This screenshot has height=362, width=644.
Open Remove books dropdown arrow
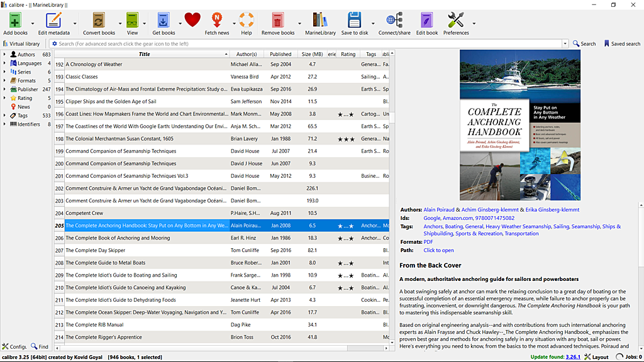[x=299, y=23]
